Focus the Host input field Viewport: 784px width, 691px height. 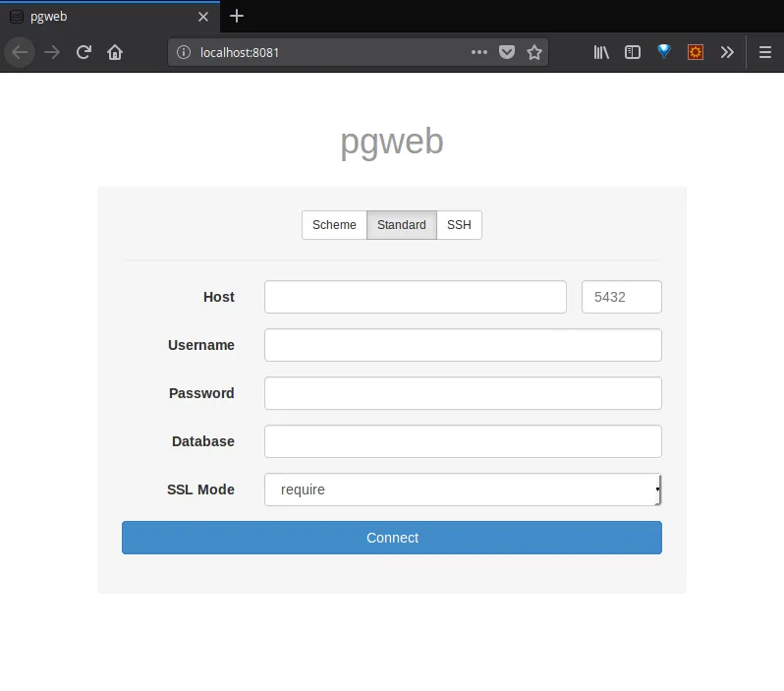tap(416, 297)
